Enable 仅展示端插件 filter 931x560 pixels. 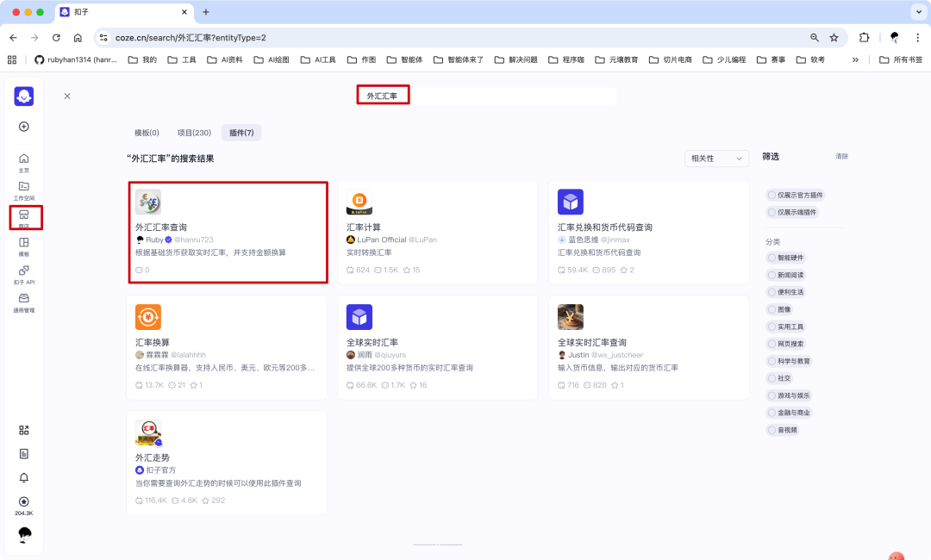pyautogui.click(x=792, y=212)
